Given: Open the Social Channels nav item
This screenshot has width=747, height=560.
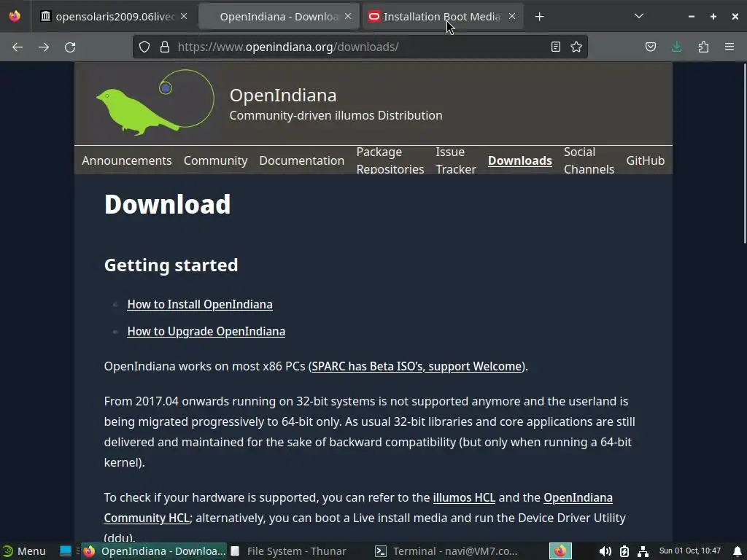Looking at the screenshot, I should click(589, 160).
